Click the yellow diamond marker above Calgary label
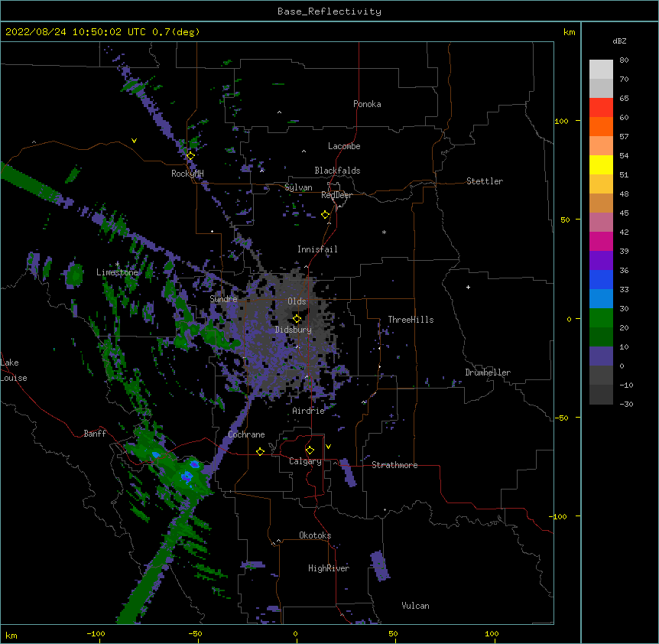This screenshot has height=644, width=659. coord(310,450)
